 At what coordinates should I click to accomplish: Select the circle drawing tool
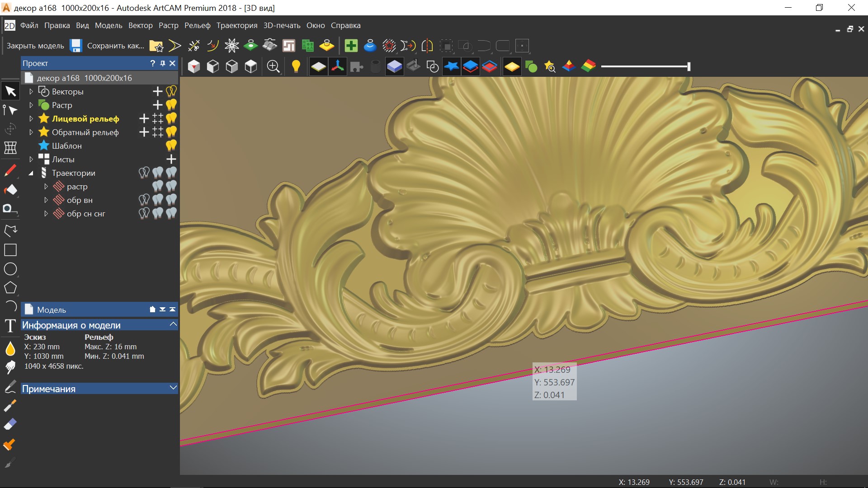[x=10, y=269]
